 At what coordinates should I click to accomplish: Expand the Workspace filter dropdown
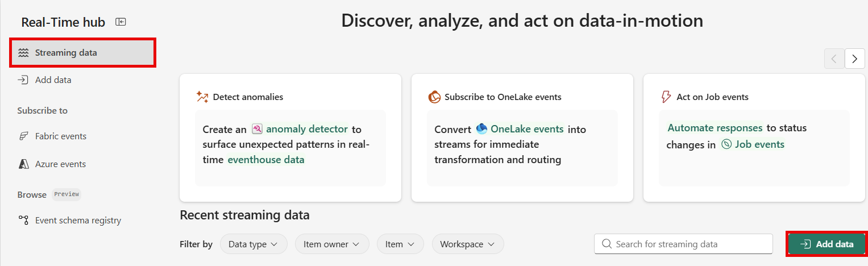(467, 244)
